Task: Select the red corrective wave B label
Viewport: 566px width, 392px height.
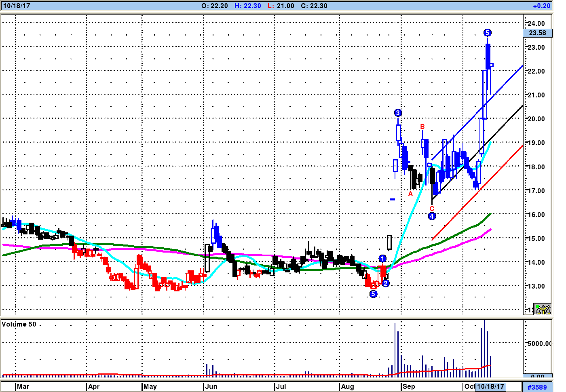Action: 422,127
